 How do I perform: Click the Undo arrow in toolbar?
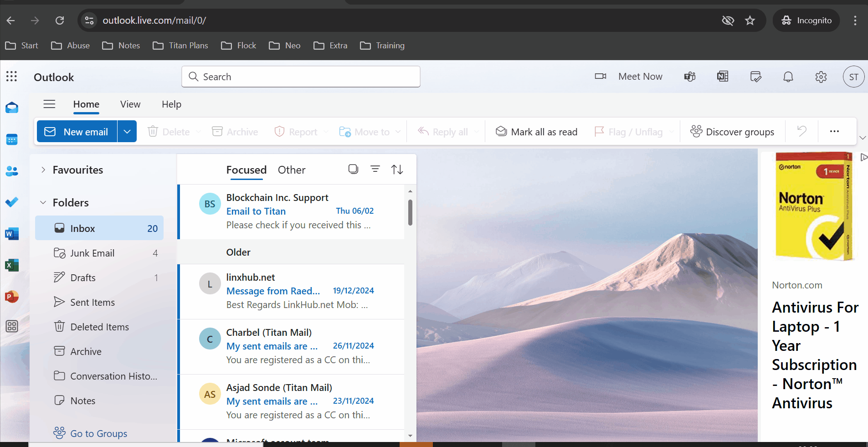[x=802, y=131]
